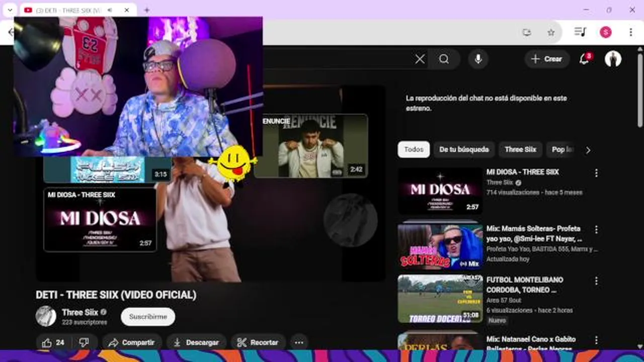Viewport: 644px width, 362px height.
Task: Show more filter chips with arrow
Action: click(x=588, y=150)
